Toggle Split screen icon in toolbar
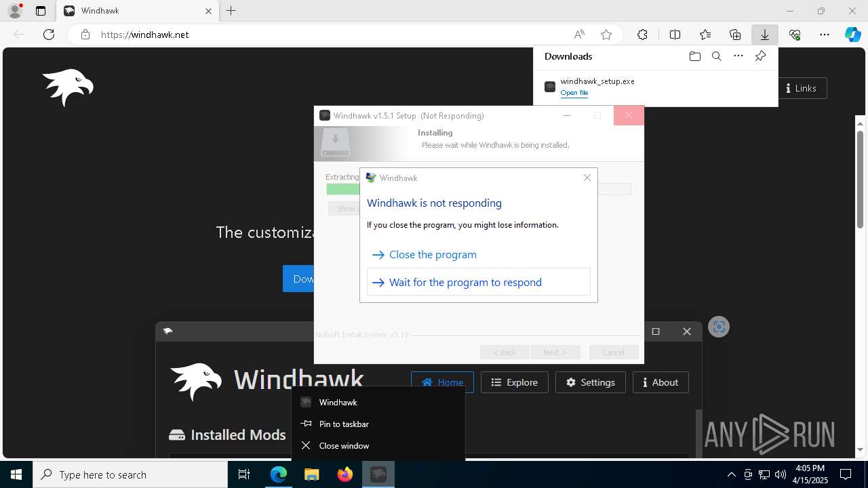This screenshot has height=488, width=868. 675,35
